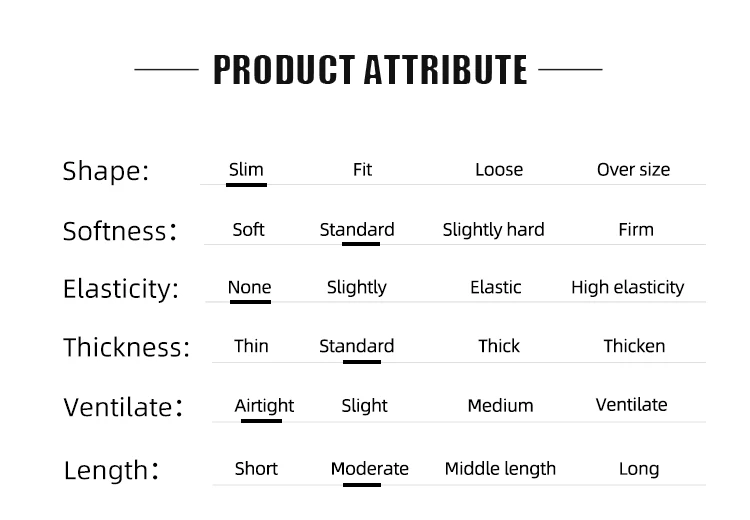Select Thicken thickness option

(x=634, y=346)
